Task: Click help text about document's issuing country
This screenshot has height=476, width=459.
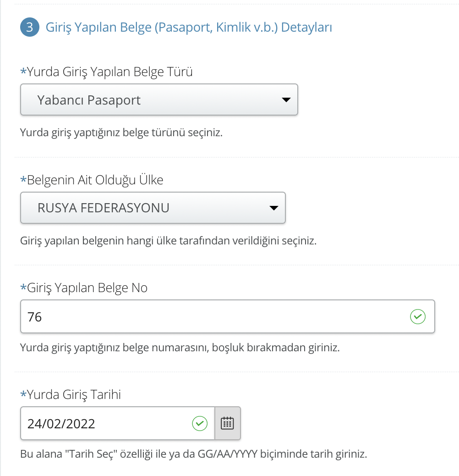Action: (x=169, y=241)
